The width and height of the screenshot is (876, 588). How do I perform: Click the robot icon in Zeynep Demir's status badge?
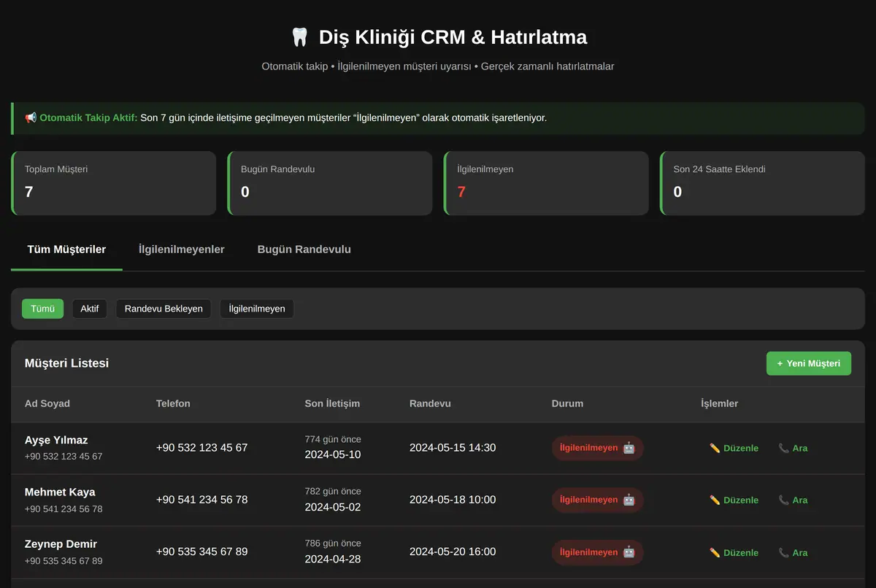pos(629,552)
